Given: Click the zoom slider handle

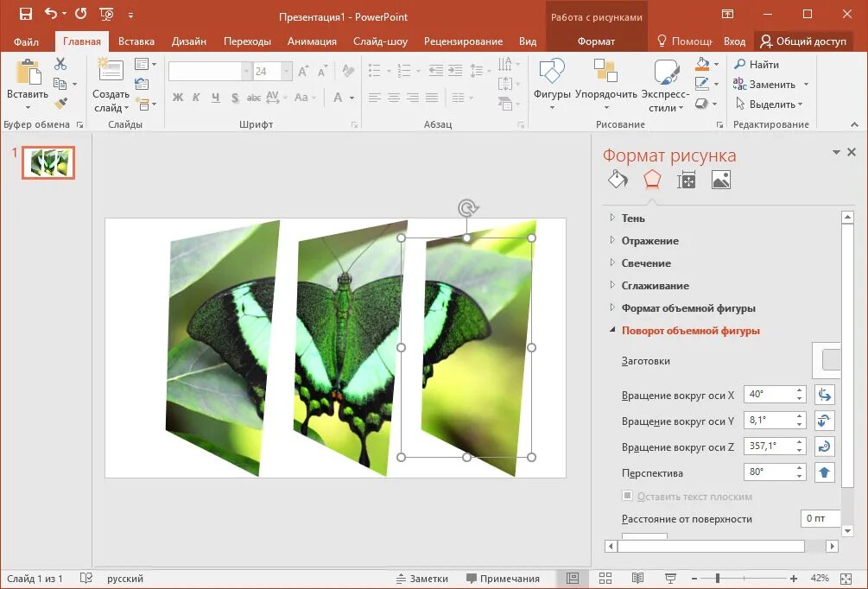Looking at the screenshot, I should click(718, 579).
